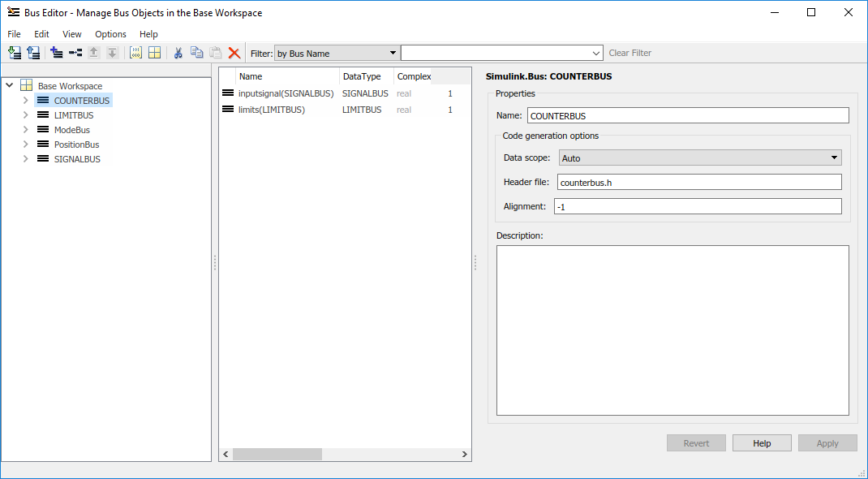Click the Description text area
Viewport: 868px width, 479px height.
pyautogui.click(x=672, y=330)
